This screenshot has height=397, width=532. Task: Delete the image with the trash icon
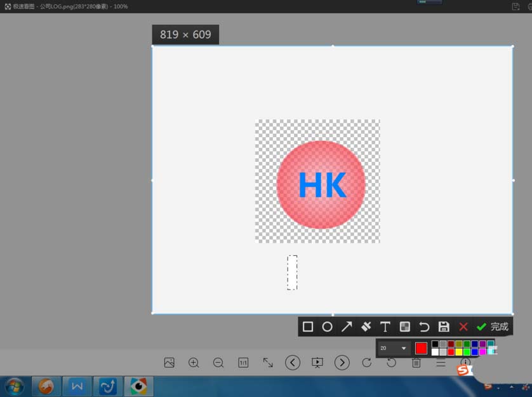[x=416, y=363]
